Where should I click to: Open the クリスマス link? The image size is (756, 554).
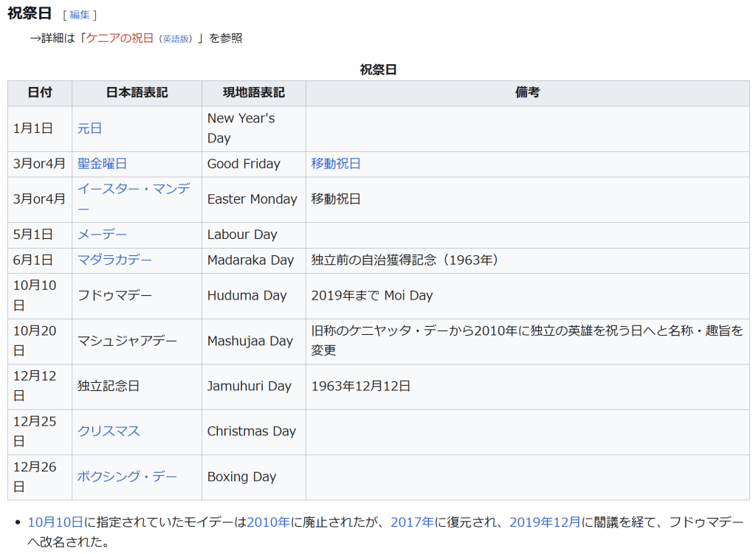(109, 432)
